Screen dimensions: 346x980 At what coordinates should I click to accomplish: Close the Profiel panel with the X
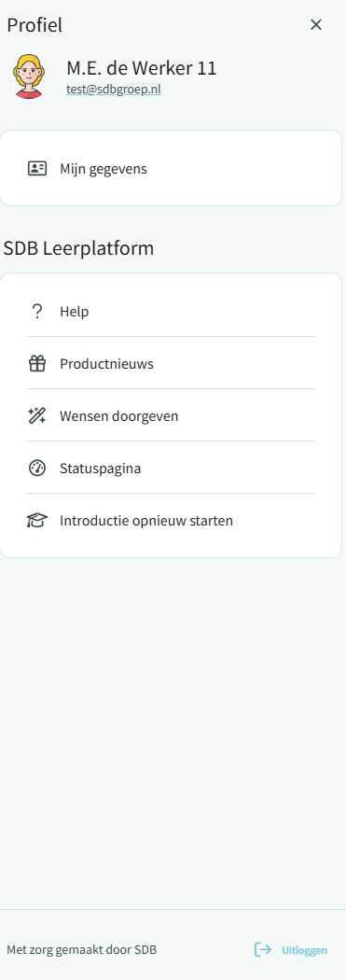pyautogui.click(x=316, y=24)
